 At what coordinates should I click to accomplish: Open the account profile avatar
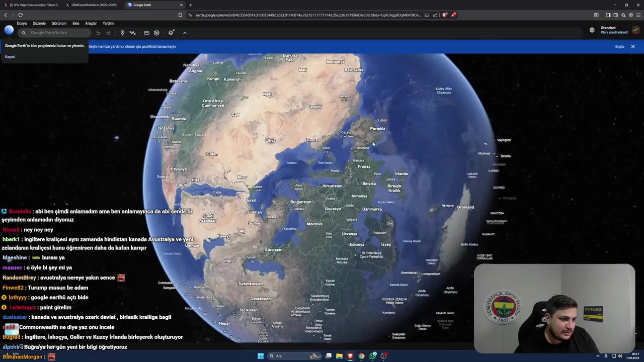click(x=636, y=30)
